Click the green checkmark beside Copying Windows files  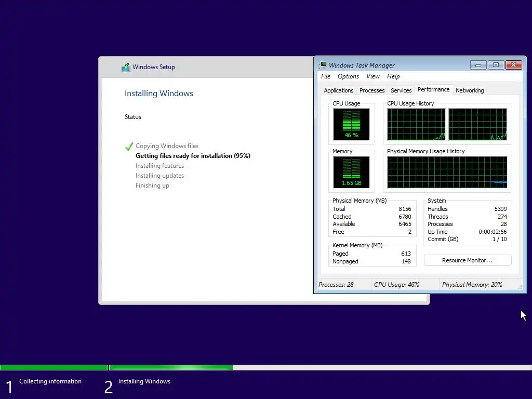tap(129, 146)
